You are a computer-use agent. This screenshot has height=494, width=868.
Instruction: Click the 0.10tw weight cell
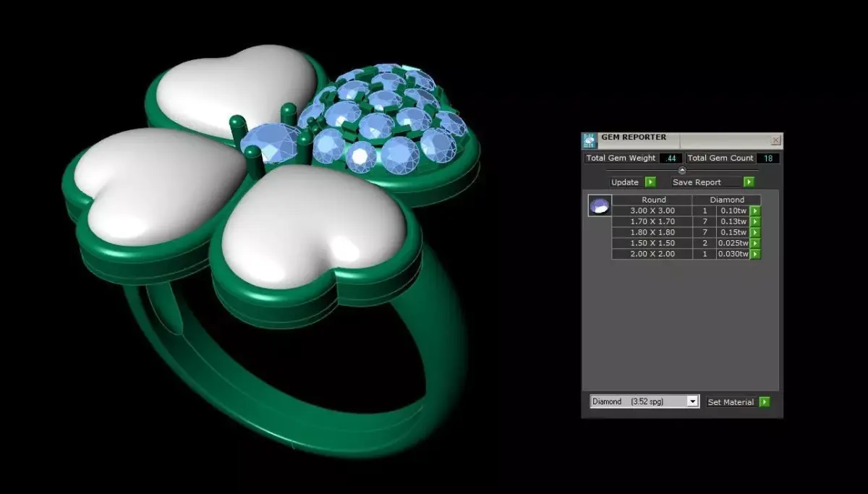[x=733, y=210]
